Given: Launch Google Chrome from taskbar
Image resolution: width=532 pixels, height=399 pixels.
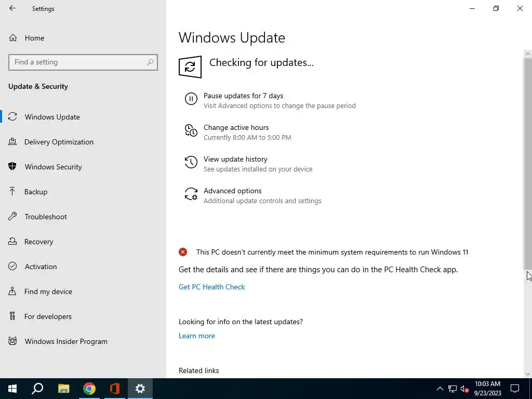Looking at the screenshot, I should click(89, 389).
